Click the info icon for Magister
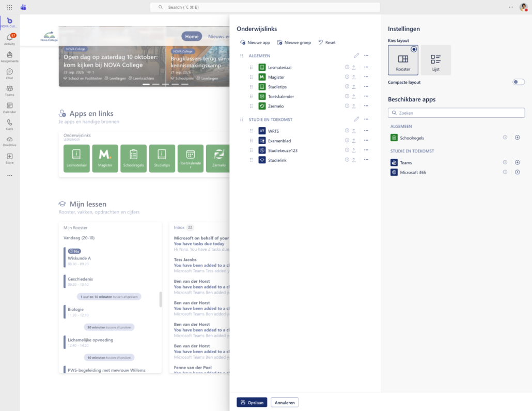532x411 pixels. point(347,77)
